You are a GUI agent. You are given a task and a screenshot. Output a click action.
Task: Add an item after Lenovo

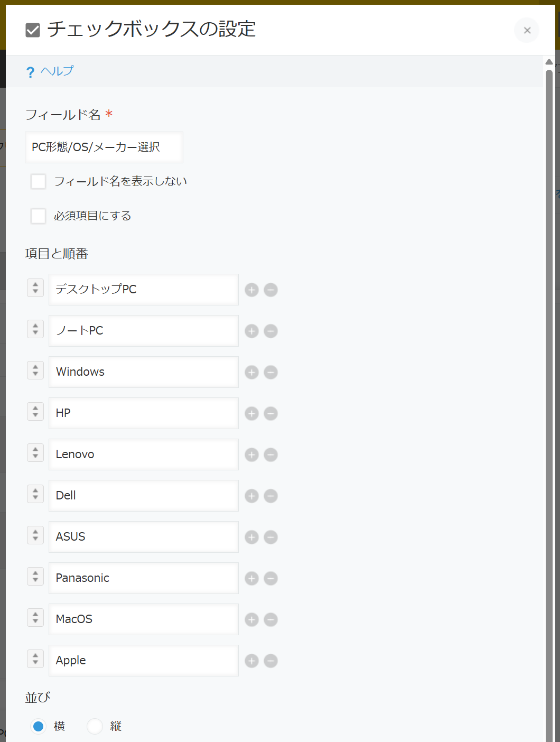pyautogui.click(x=251, y=455)
